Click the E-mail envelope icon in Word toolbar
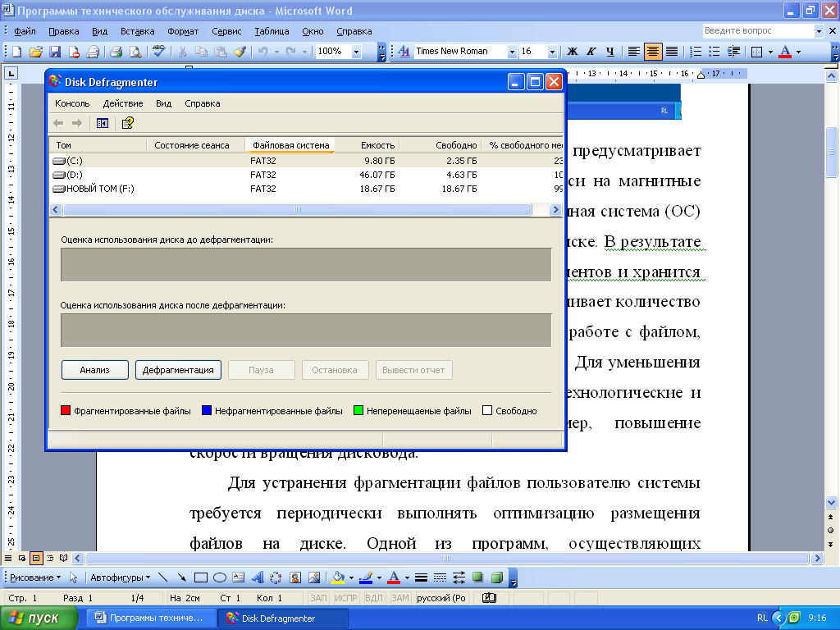840x630 pixels. pyautogui.click(x=94, y=52)
